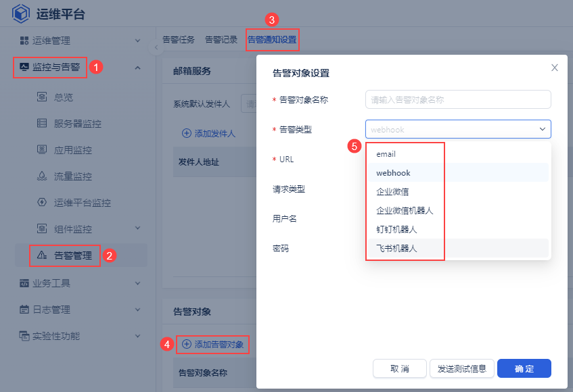Screen dimensions: 573x392
Task: Click the 告警管理 warning triangle icon
Action: click(42, 255)
